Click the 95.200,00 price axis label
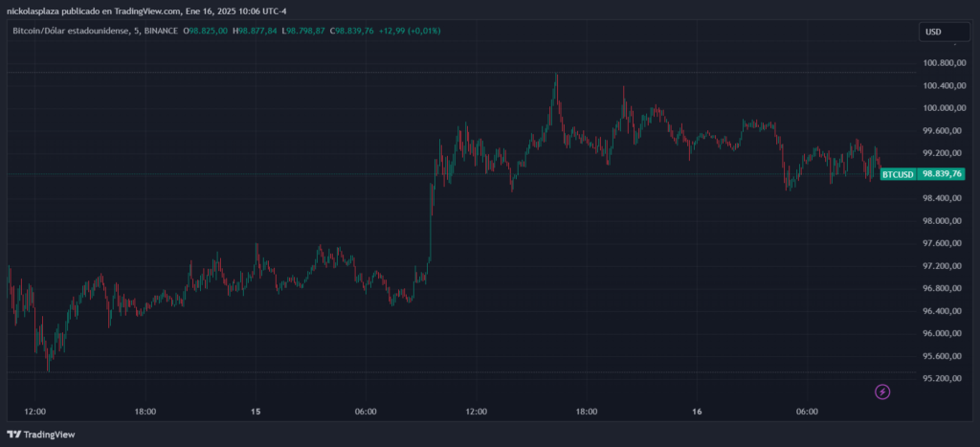Viewport: 980px width, 447px height. [939, 379]
